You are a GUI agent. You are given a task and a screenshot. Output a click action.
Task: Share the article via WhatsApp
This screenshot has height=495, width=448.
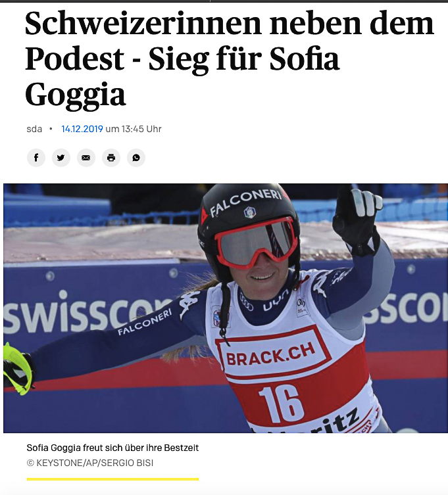click(136, 158)
